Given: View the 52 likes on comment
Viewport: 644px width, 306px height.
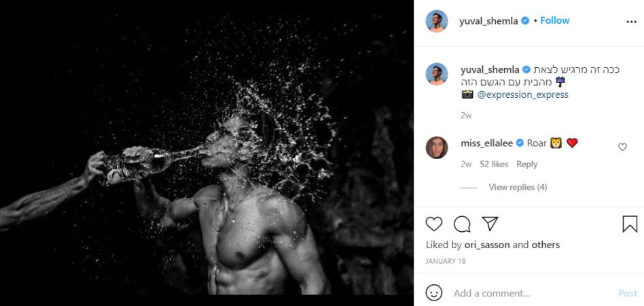Looking at the screenshot, I should pyautogui.click(x=494, y=164).
